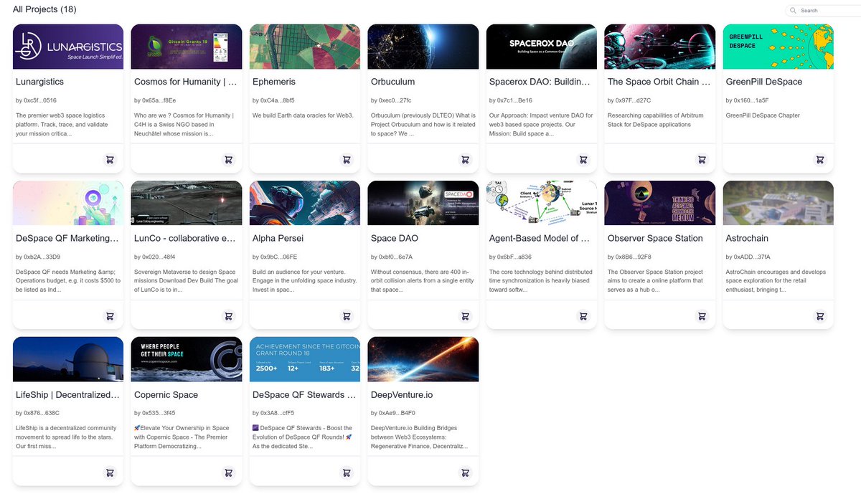Open LifeShip Decentralized project title
Screen dimensions: 861x504
pyautogui.click(x=67, y=395)
